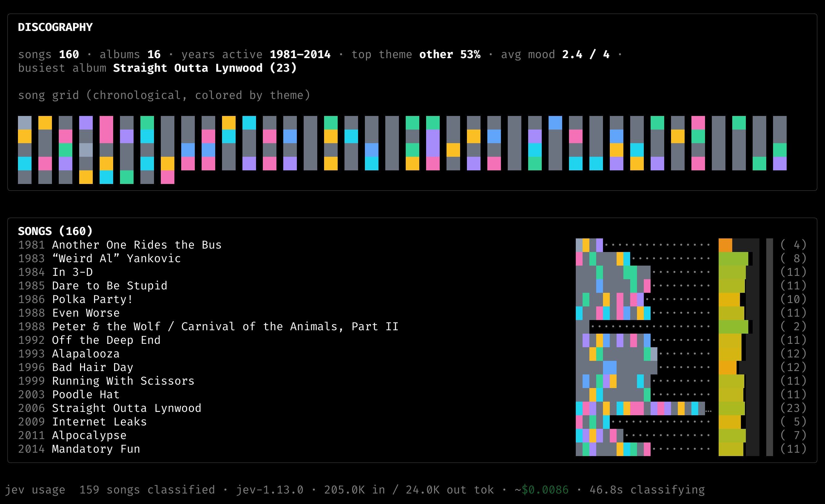Viewport: 825px width, 504px height.
Task: Select the Running With Scissors album
Action: (x=412, y=381)
